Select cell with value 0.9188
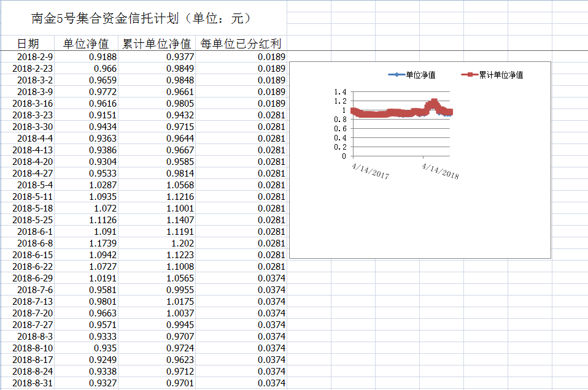Viewport: 588px width, 390px height. click(x=87, y=57)
